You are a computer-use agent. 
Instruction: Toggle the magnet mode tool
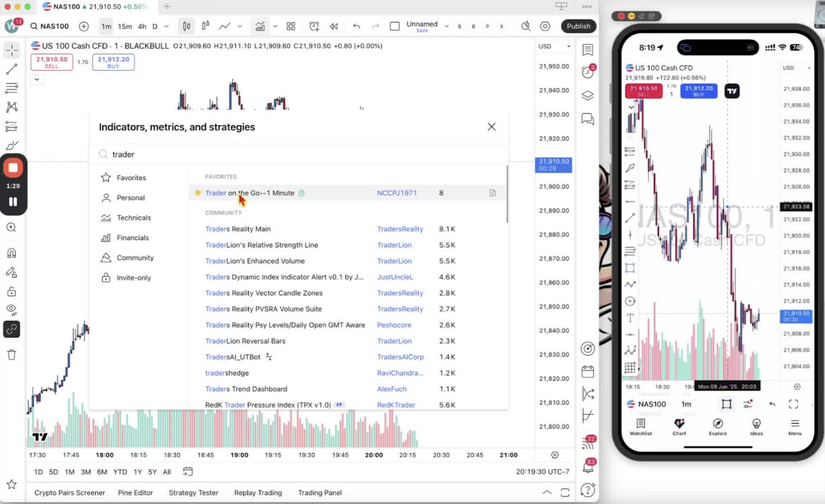click(12, 253)
